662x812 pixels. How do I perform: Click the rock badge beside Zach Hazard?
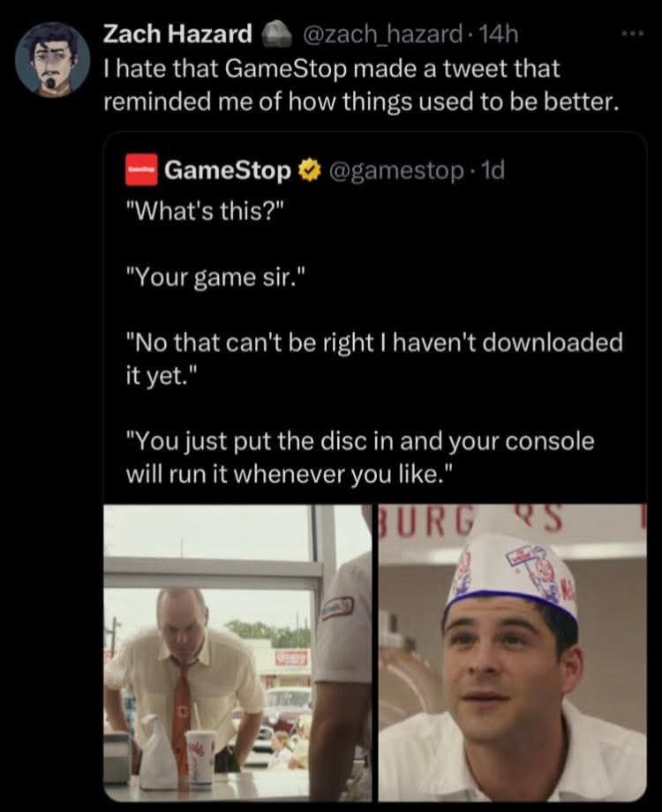click(278, 34)
